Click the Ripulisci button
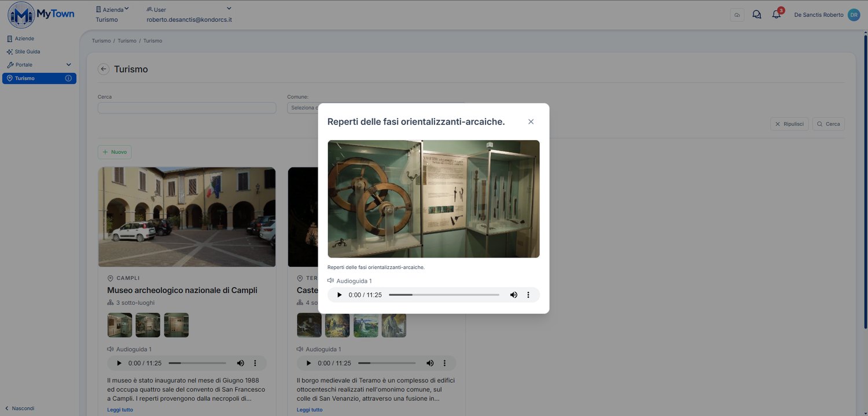This screenshot has width=868, height=416. pos(789,124)
